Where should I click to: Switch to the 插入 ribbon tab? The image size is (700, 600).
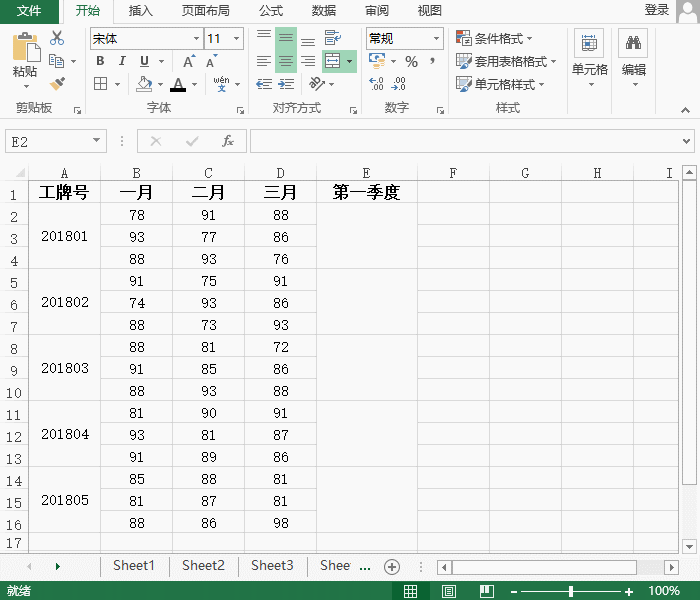[x=141, y=11]
